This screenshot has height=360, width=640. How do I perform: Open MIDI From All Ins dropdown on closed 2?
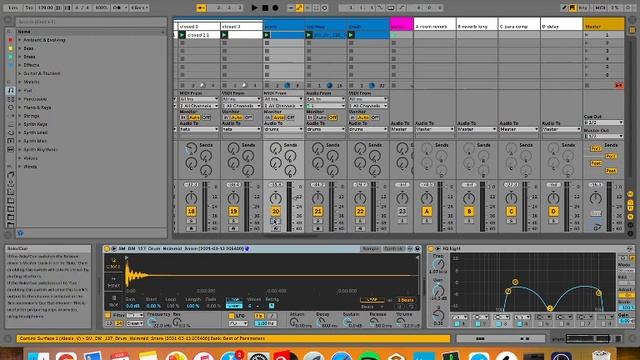tap(199, 99)
